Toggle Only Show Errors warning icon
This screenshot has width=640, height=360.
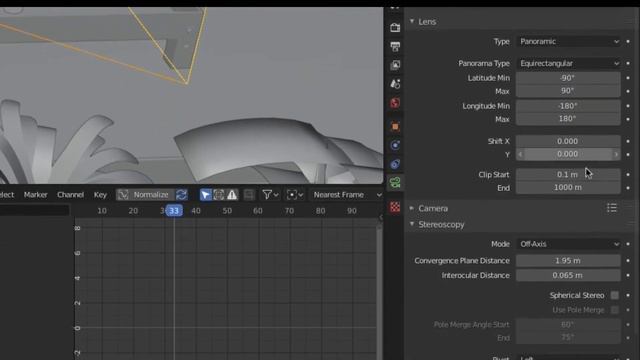(x=232, y=195)
